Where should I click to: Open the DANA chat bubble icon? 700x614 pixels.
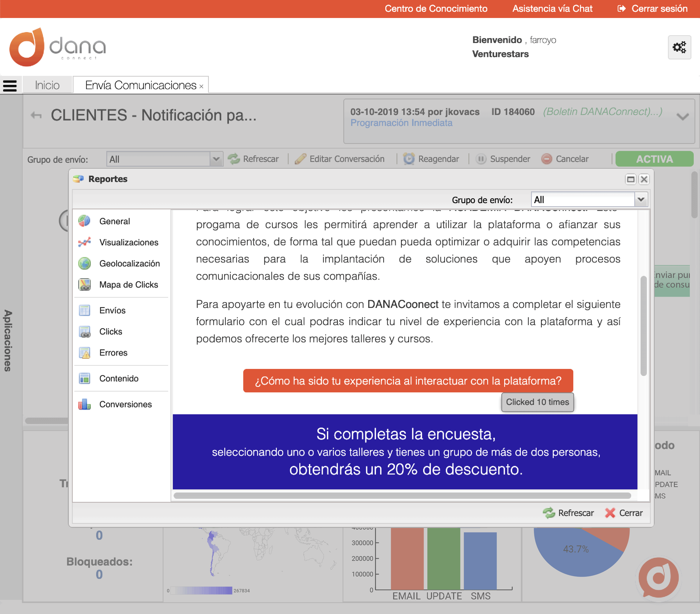(x=659, y=578)
